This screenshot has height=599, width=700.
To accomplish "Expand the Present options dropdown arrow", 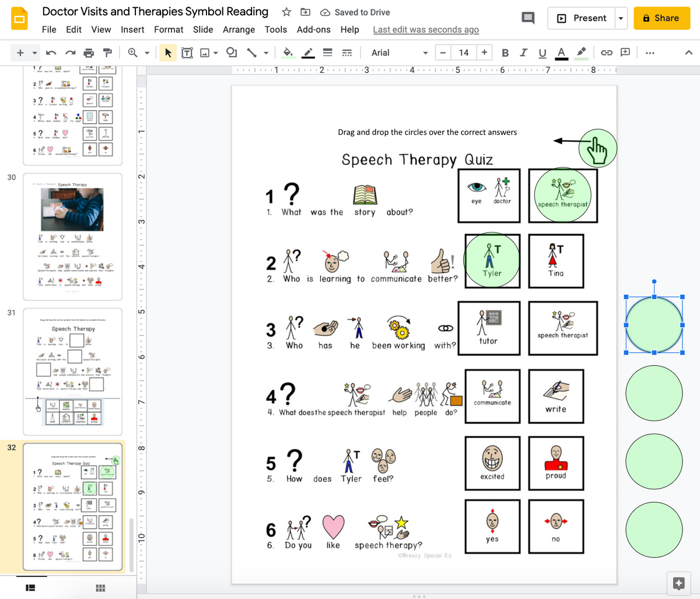I will 621,18.
